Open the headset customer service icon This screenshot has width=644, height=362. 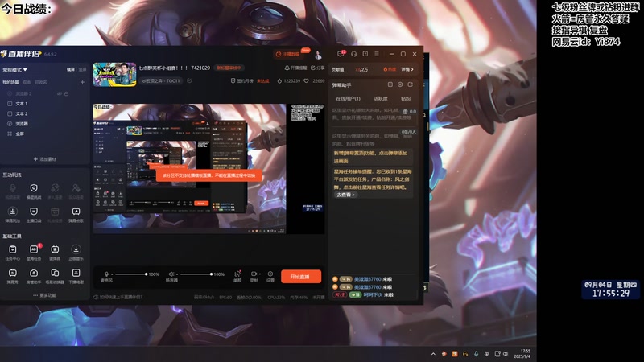[x=353, y=54]
